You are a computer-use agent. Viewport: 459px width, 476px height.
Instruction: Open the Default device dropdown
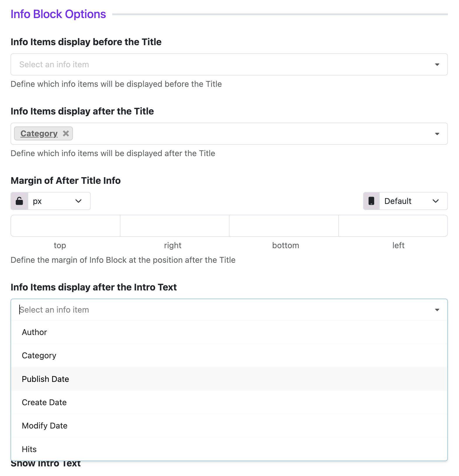pyautogui.click(x=413, y=201)
